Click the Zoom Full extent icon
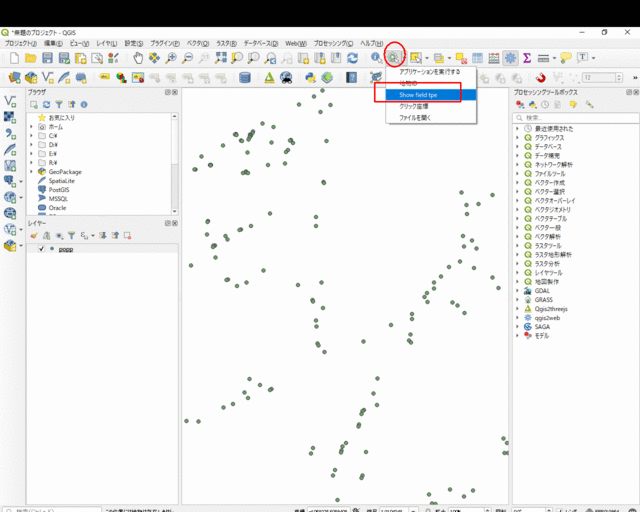This screenshot has width=640, height=512. (x=220, y=58)
